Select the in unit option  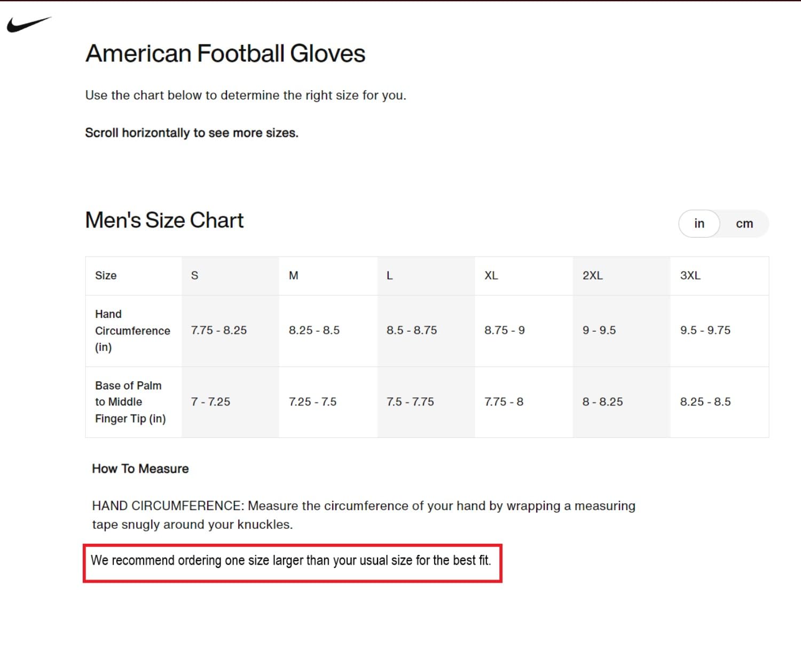coord(699,224)
